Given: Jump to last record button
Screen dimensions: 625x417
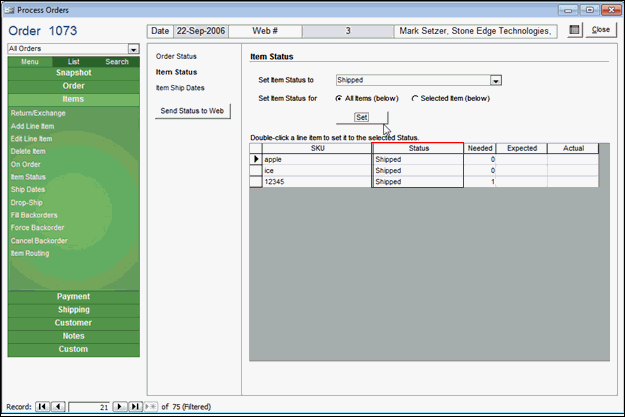Looking at the screenshot, I should 133,407.
